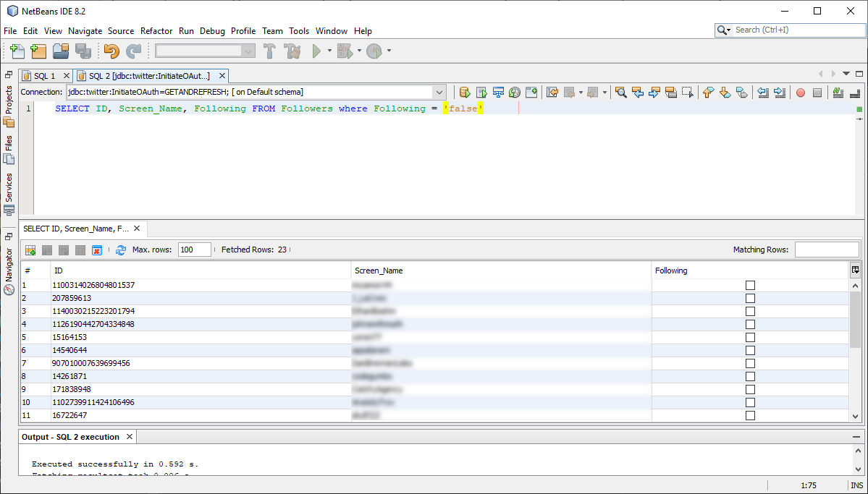Open Project using the folder icon

coord(61,51)
